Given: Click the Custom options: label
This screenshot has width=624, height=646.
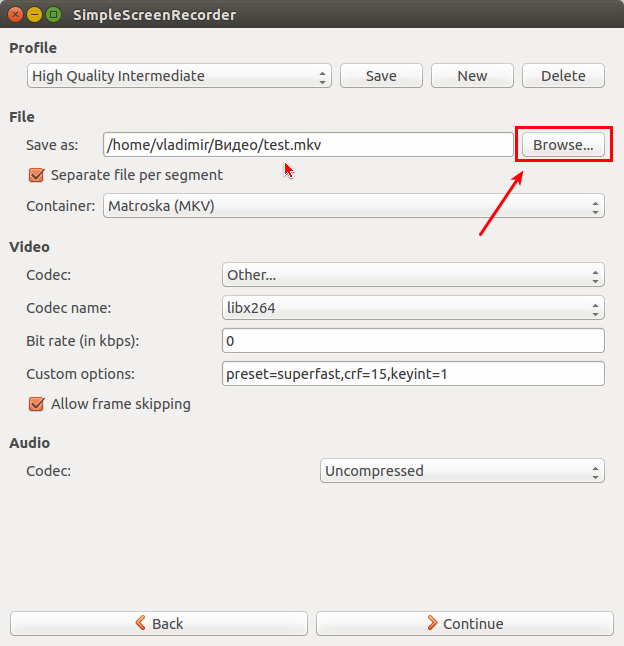Looking at the screenshot, I should click(x=80, y=374).
